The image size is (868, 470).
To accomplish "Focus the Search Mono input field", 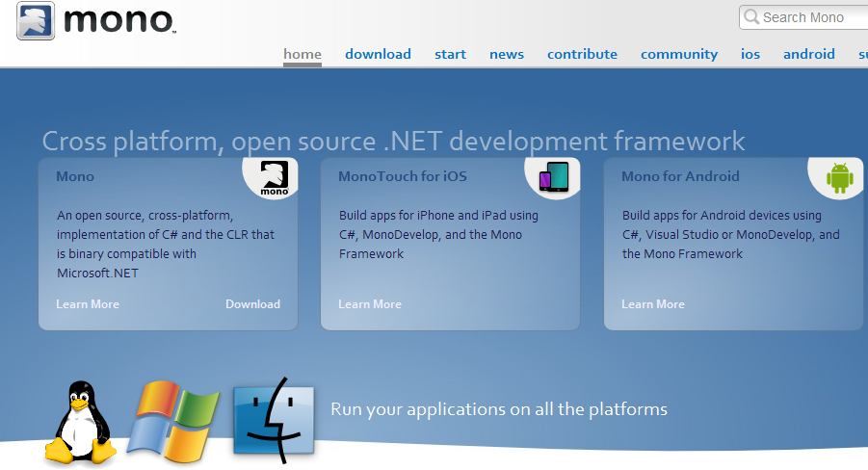I will (803, 17).
